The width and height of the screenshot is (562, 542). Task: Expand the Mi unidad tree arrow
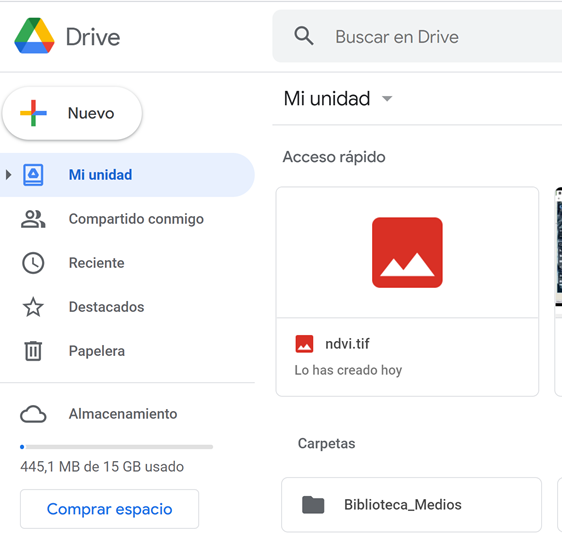[x=9, y=175]
